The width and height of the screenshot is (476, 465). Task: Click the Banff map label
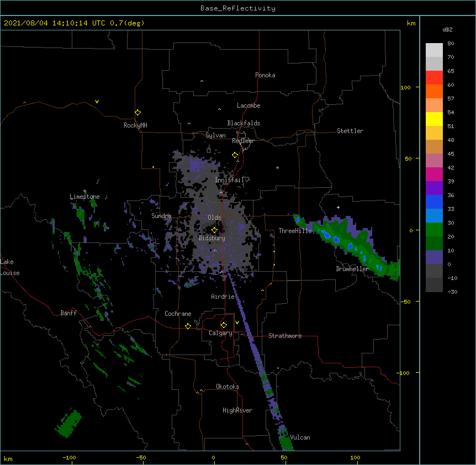click(68, 313)
